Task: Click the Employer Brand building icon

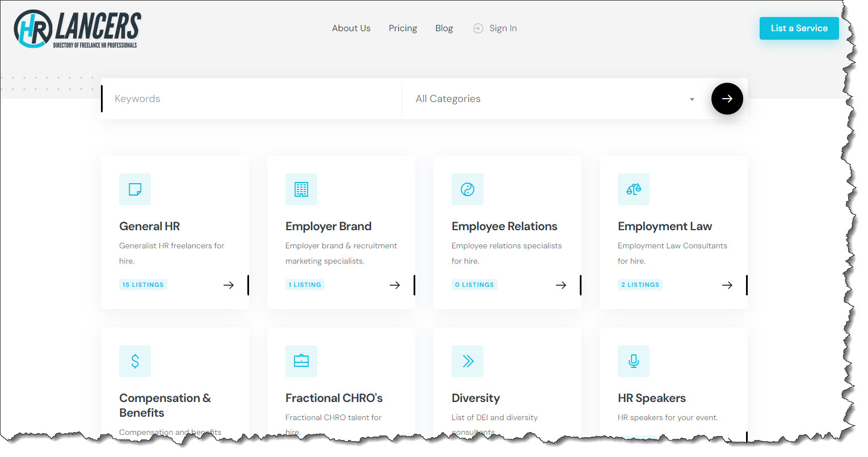Action: point(301,189)
